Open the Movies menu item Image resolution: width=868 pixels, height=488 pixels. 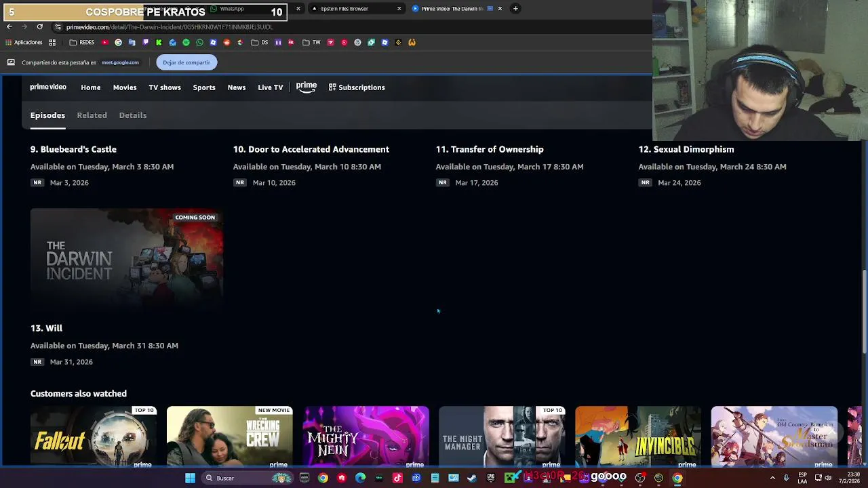pyautogui.click(x=125, y=87)
